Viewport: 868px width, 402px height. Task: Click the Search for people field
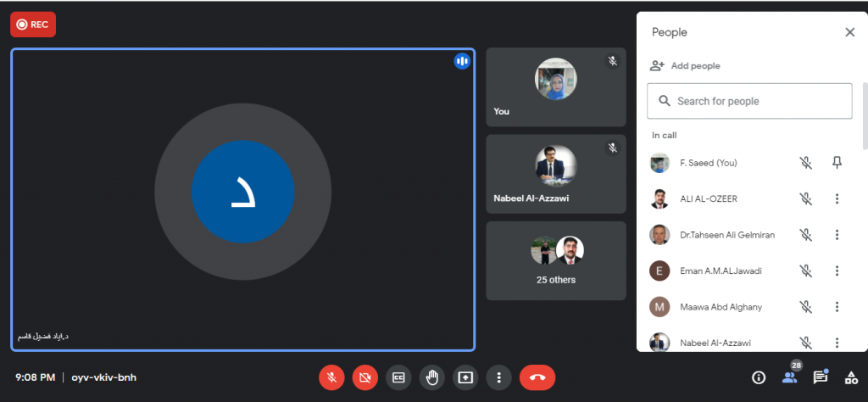click(x=749, y=101)
